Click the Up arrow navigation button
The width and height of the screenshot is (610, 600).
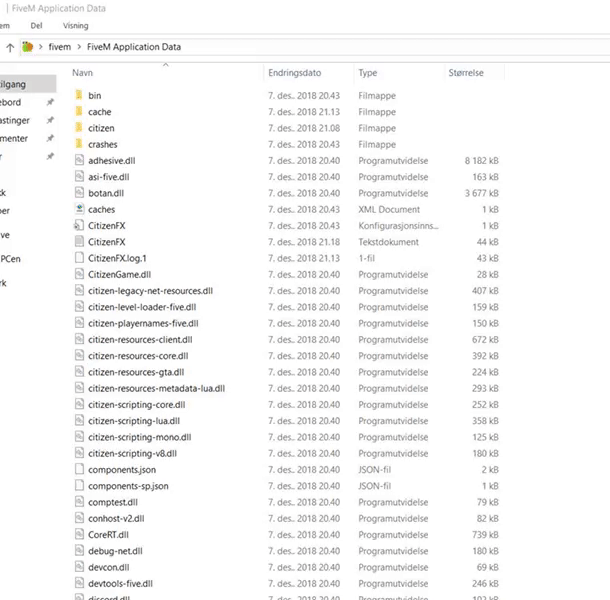[x=10, y=47]
